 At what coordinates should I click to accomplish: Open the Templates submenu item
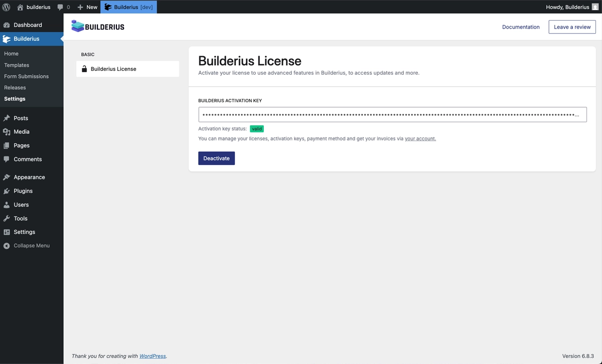coord(17,65)
